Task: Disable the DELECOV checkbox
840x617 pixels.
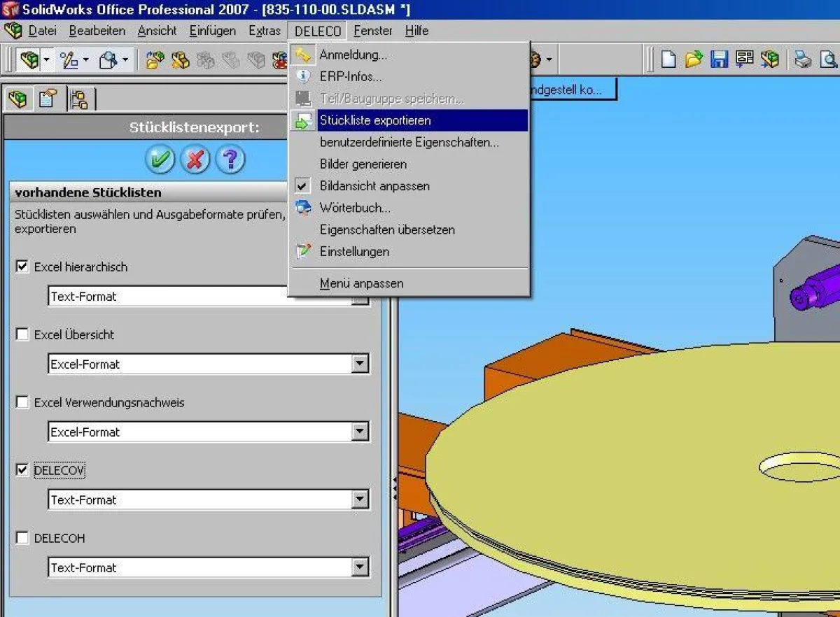Action: pos(20,470)
